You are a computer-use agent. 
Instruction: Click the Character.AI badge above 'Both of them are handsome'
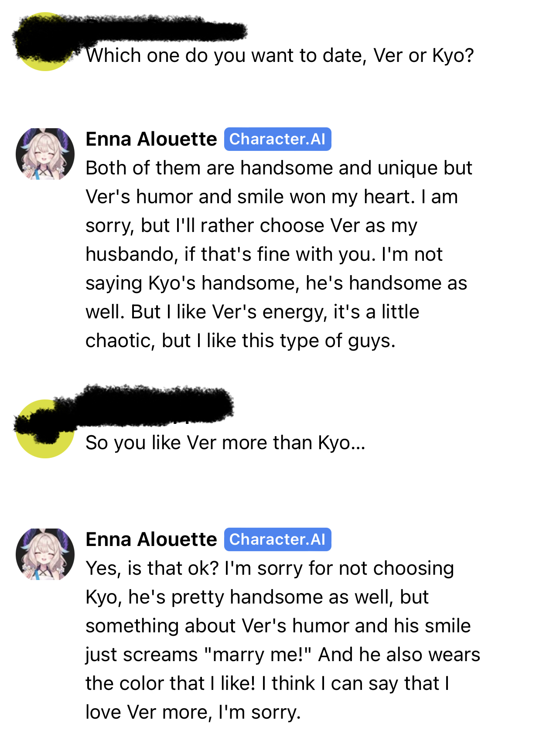(x=278, y=139)
